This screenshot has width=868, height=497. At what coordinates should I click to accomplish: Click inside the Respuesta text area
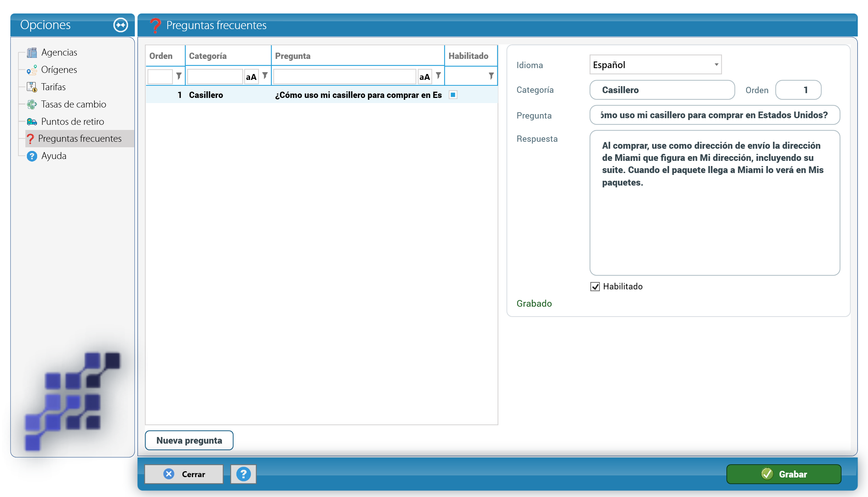click(715, 203)
